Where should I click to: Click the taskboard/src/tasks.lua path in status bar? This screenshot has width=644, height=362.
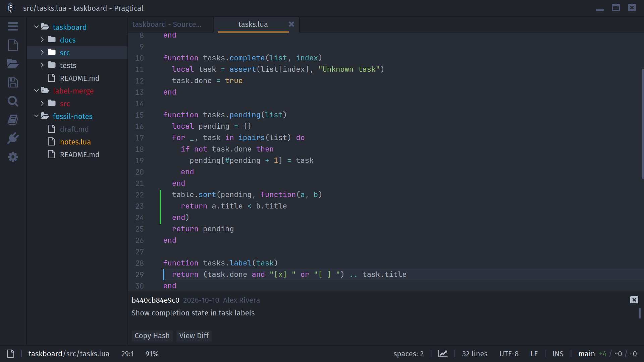coord(69,354)
